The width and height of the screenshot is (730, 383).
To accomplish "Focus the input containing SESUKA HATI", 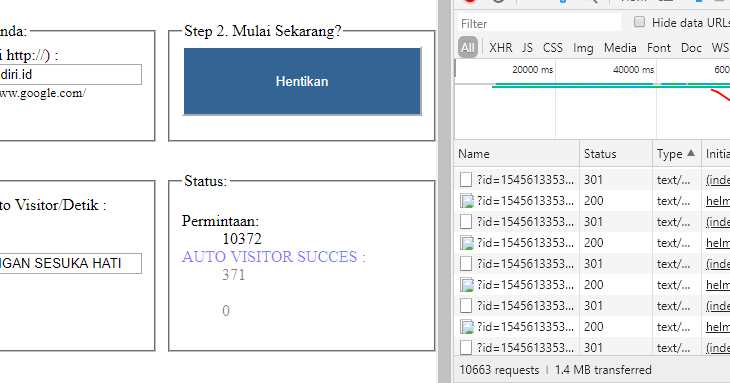I will 70,263.
